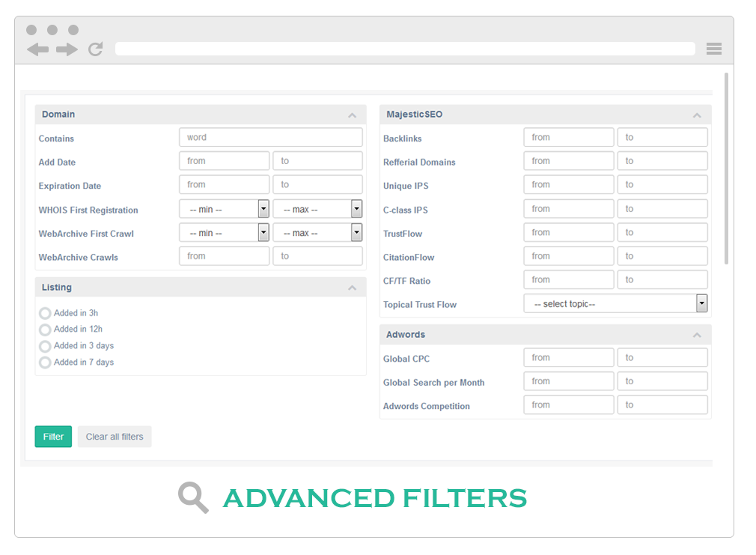Open WHOIS First Registration min dropdown
Viewport: 756px width, 555px height.
pyautogui.click(x=224, y=209)
